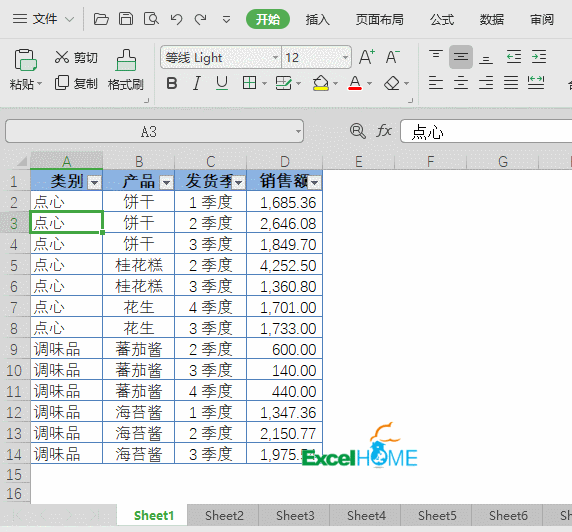Viewport: 572px width, 532px height.
Task: Toggle bold formatting
Action: tap(172, 84)
